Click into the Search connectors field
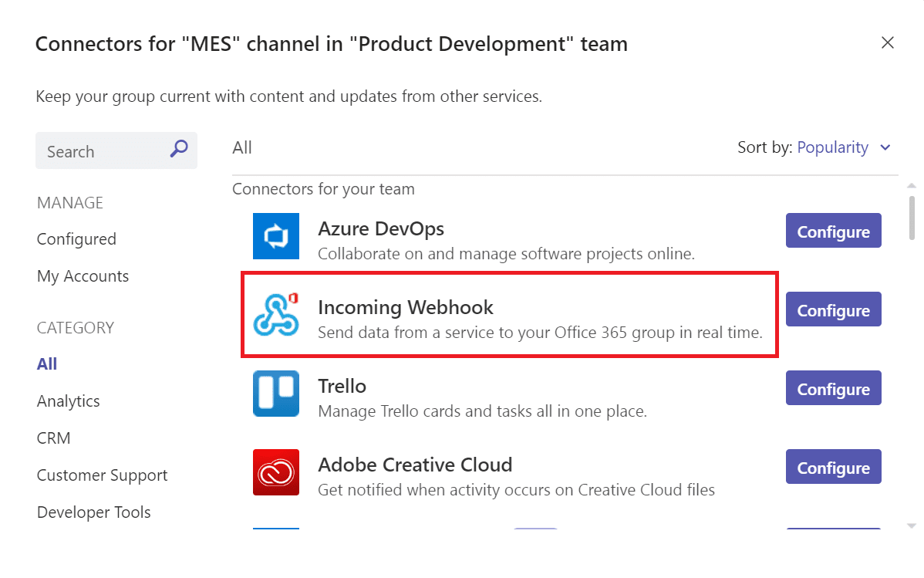The image size is (924, 578). 100,151
